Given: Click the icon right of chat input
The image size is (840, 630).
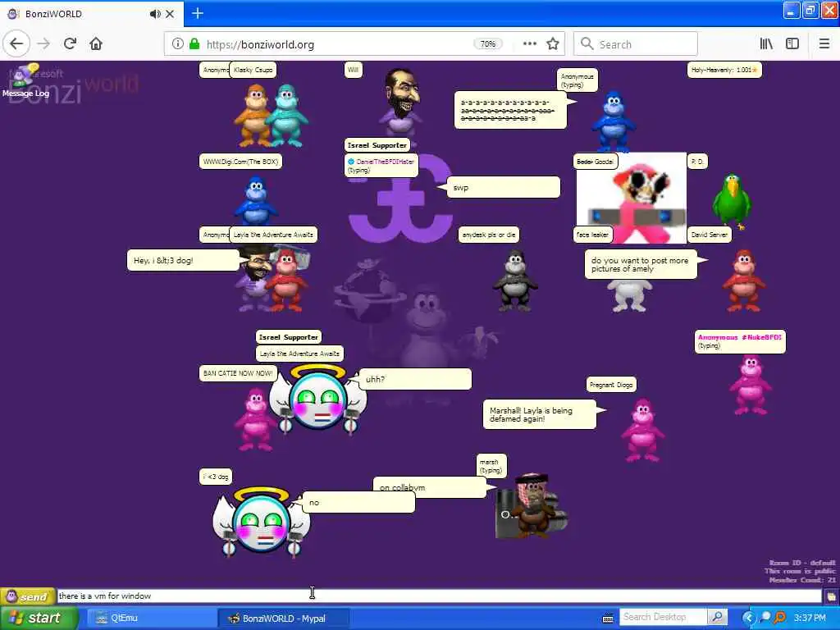Looking at the screenshot, I should click(831, 596).
